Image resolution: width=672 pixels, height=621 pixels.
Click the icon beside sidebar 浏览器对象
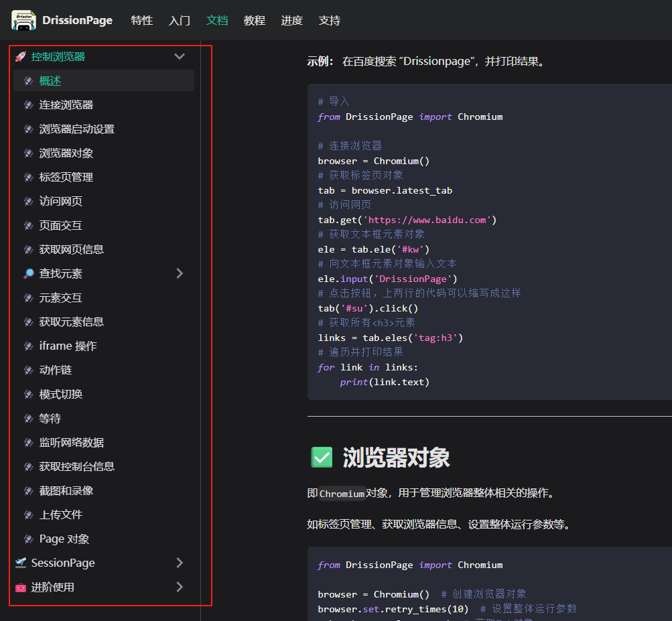click(x=29, y=153)
